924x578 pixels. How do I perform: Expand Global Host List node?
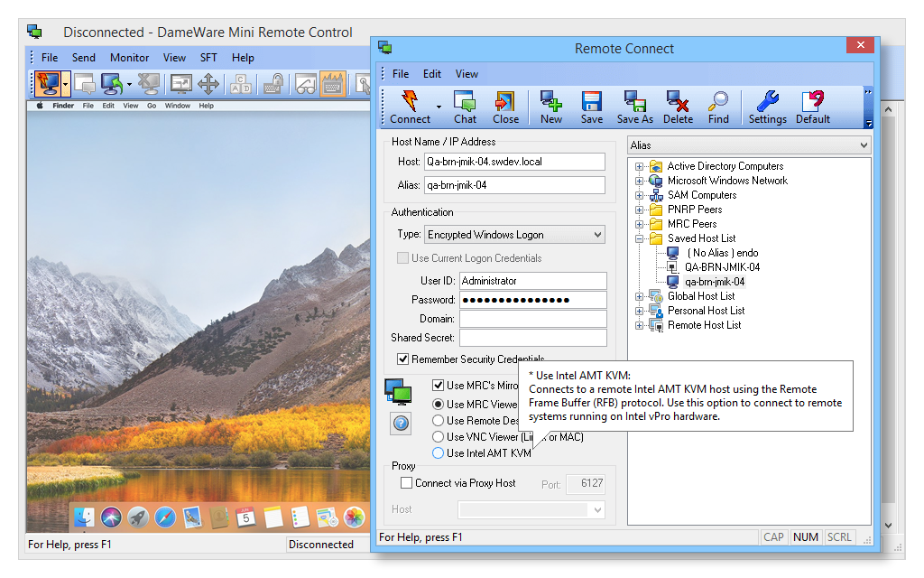click(639, 296)
